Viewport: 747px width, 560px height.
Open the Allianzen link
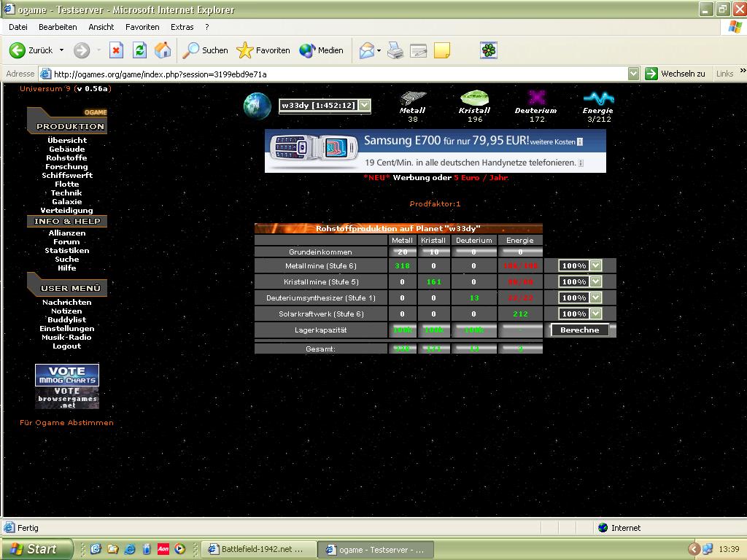(x=67, y=233)
